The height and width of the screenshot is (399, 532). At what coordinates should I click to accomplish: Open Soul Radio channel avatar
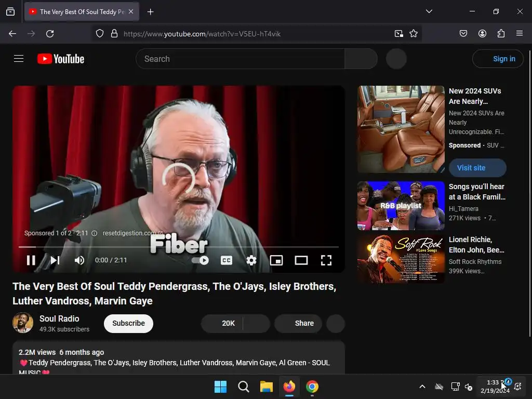tap(23, 323)
